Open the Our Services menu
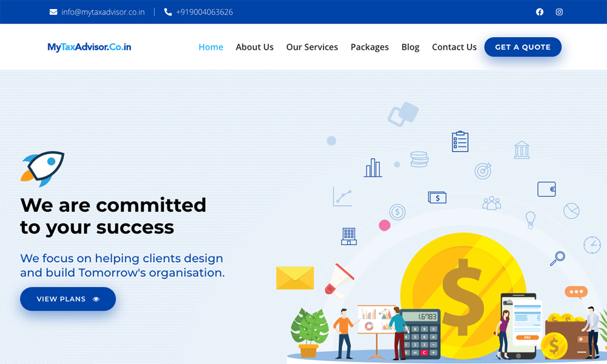Viewport: 607px width, 364px height. pyautogui.click(x=312, y=47)
